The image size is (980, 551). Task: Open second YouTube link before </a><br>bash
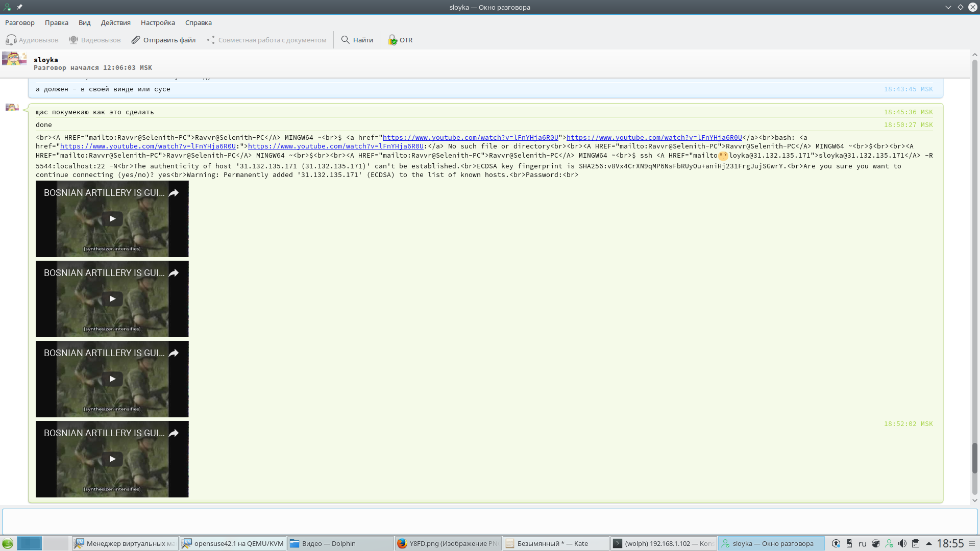point(654,138)
